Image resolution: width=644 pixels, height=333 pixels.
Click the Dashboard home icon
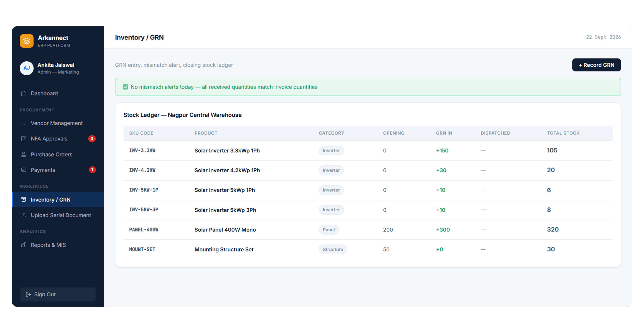tap(24, 94)
